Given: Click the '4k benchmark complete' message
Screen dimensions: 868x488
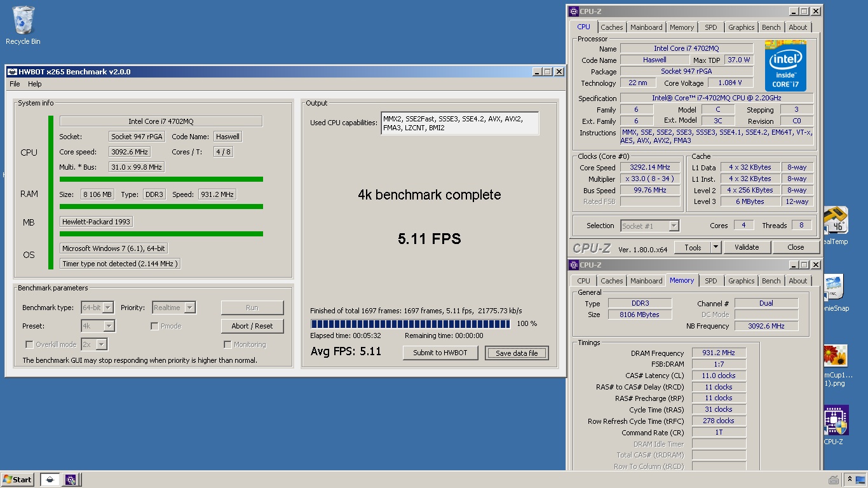Looking at the screenshot, I should click(430, 195).
